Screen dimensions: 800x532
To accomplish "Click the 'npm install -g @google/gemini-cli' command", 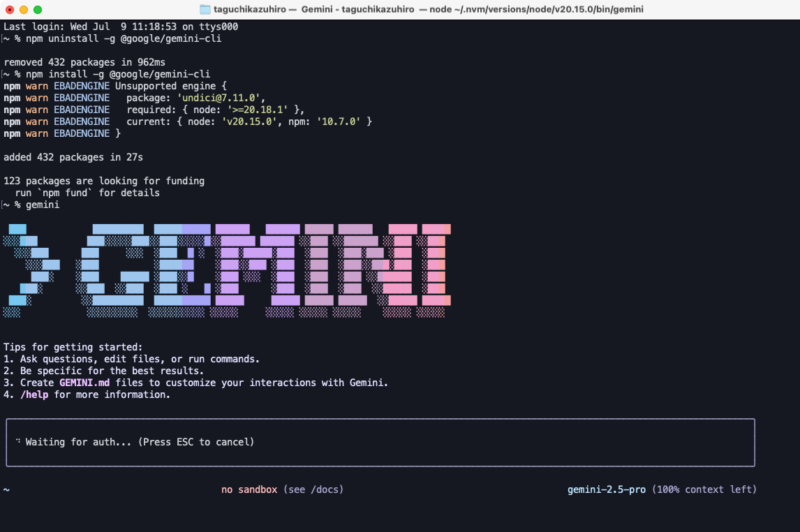I will point(118,75).
